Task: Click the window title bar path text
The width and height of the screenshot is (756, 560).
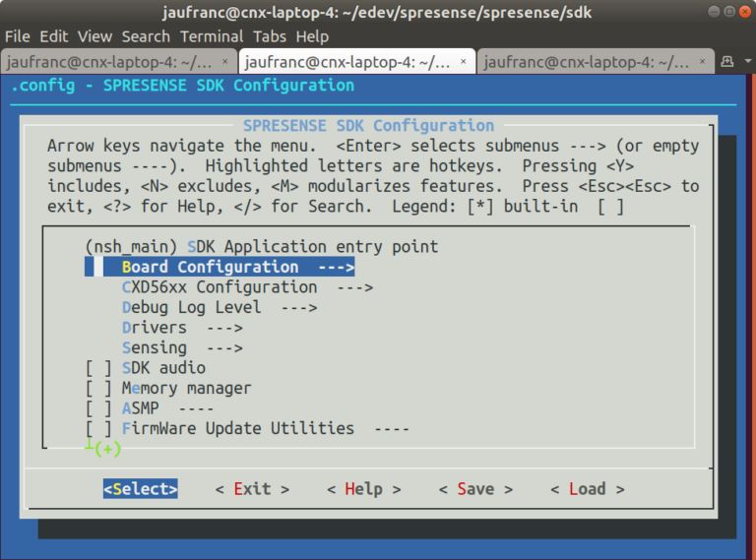Action: (377, 13)
